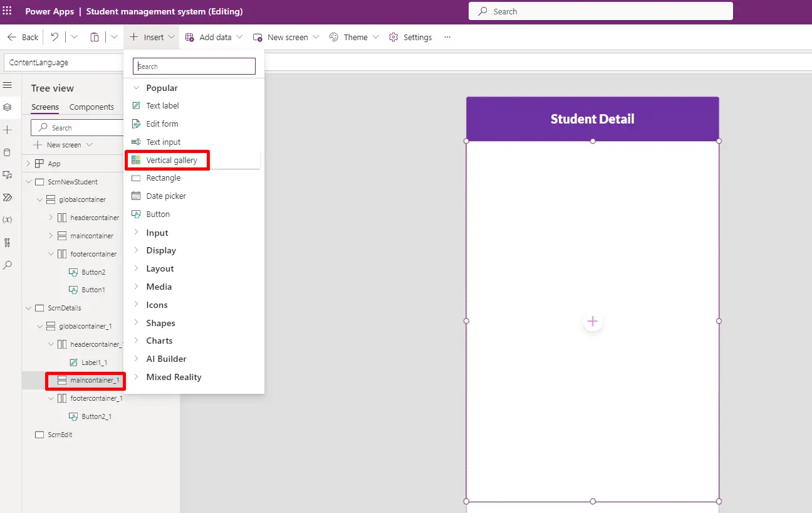
Task: Go Back using the toolbar arrow
Action: [x=23, y=37]
